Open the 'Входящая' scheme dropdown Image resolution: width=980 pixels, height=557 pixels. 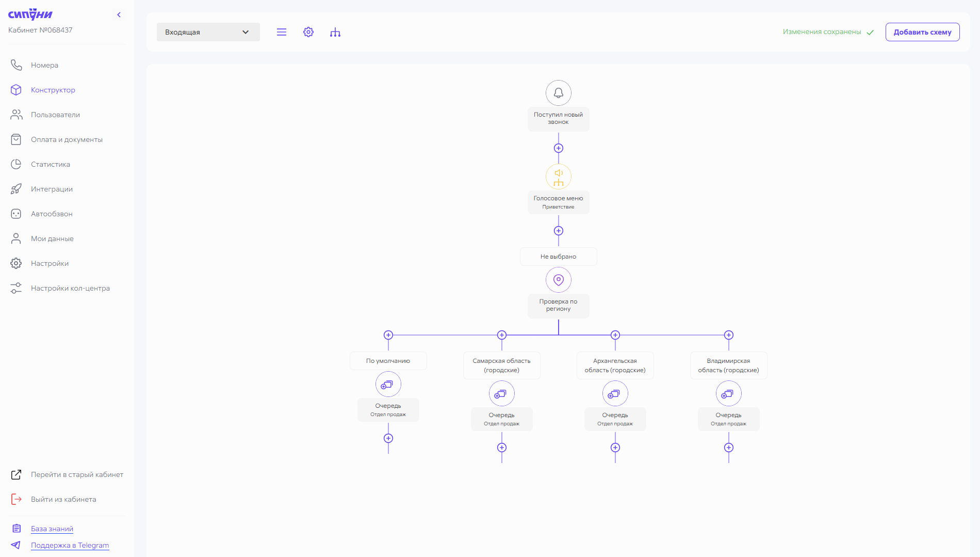pos(208,32)
